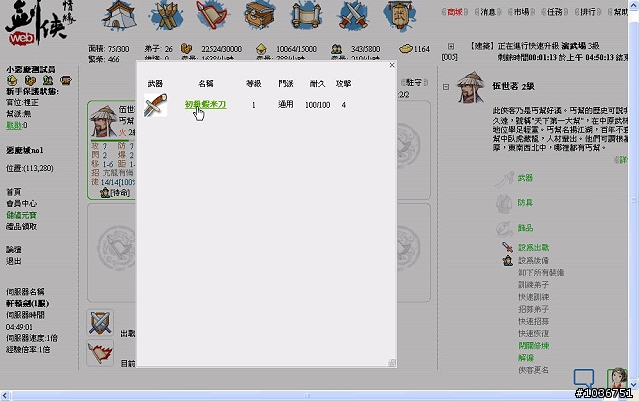639x401 pixels.
Task: Open 會員中心 in the left sidebar
Action: [21, 203]
